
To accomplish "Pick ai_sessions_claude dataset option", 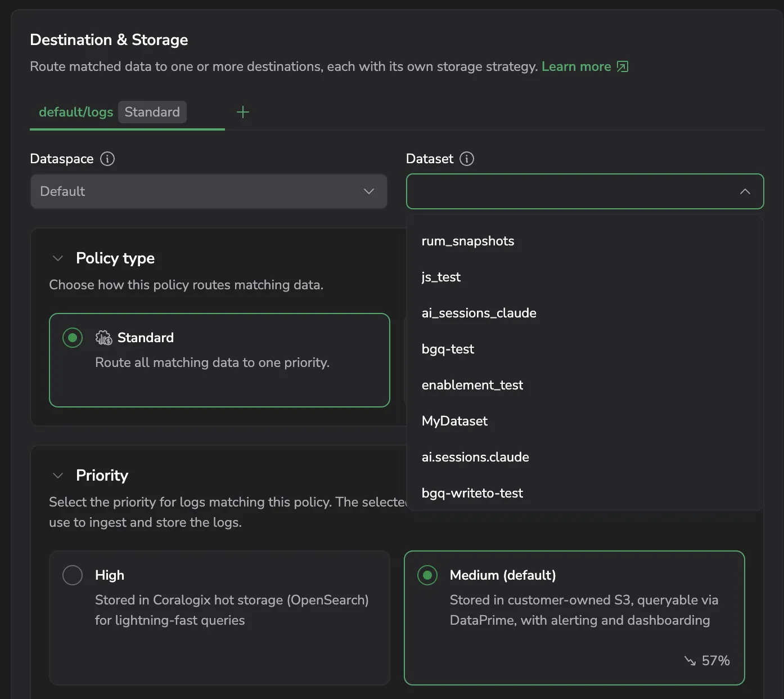I will 585,313.
